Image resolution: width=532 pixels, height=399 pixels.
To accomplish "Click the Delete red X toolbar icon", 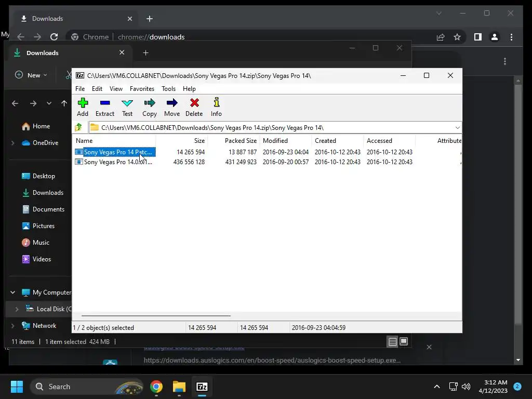I will click(194, 107).
